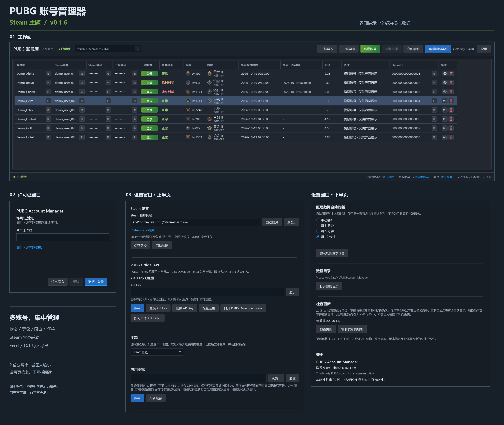Click 演示授权 license status link
This screenshot has height=425, width=504.
[388, 177]
